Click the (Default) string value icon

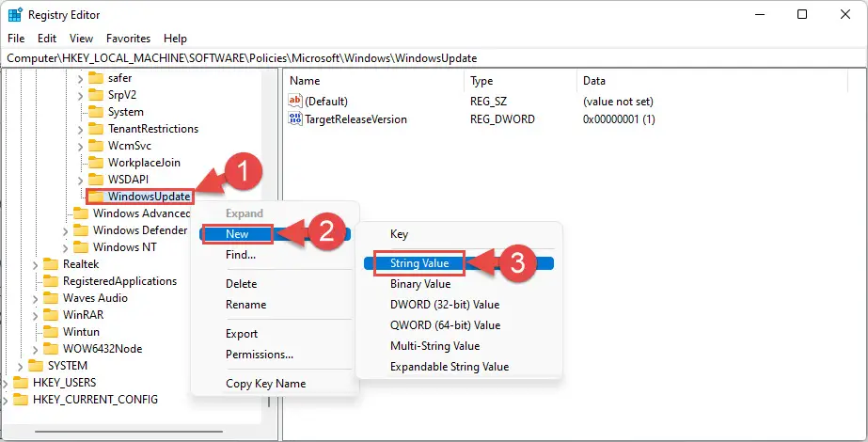[x=295, y=102]
